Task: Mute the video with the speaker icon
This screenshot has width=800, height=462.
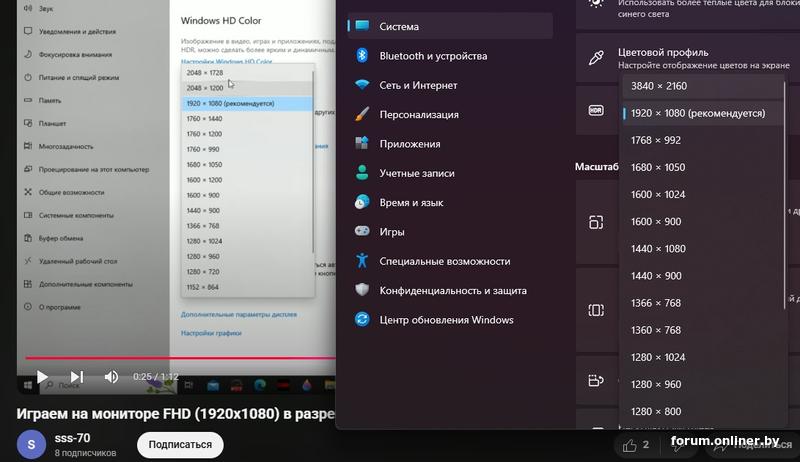Action: click(111, 377)
